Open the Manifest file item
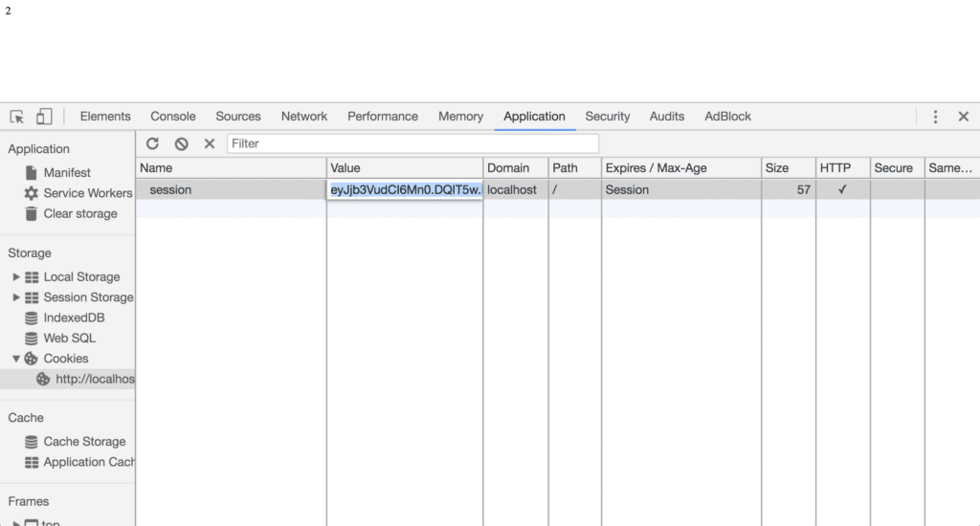980x526 pixels. 56,172
